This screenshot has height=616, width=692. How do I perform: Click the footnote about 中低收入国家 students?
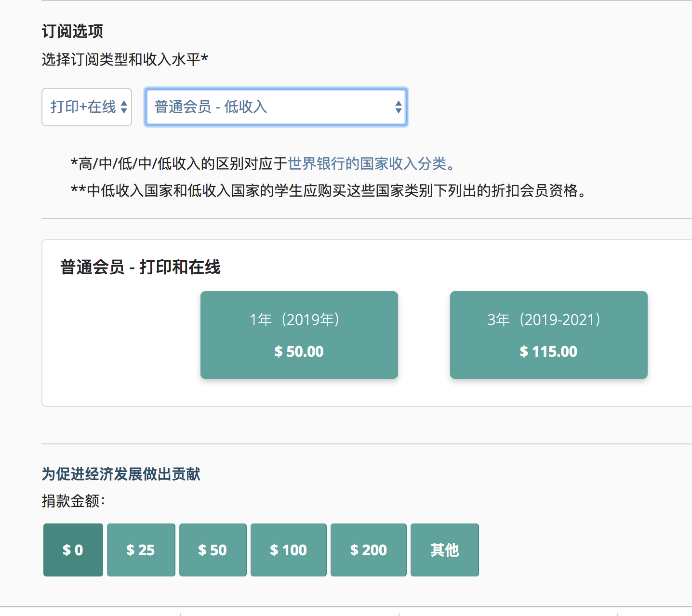coord(329,191)
